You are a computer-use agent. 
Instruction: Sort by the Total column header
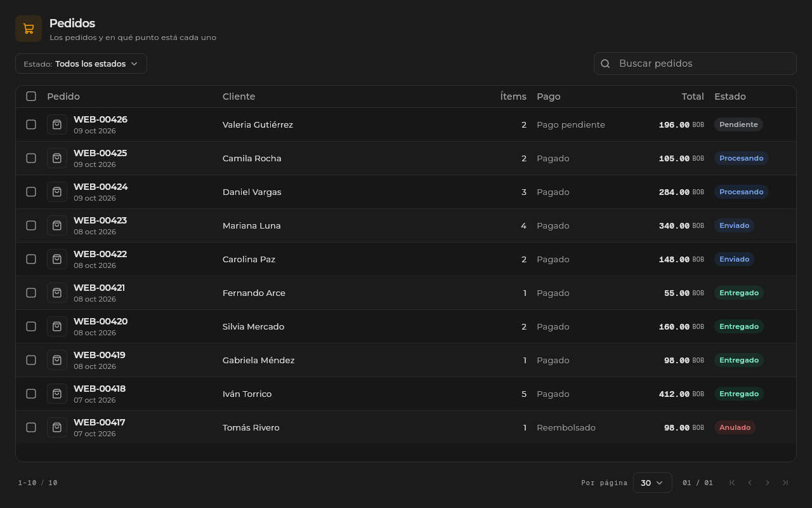point(693,97)
